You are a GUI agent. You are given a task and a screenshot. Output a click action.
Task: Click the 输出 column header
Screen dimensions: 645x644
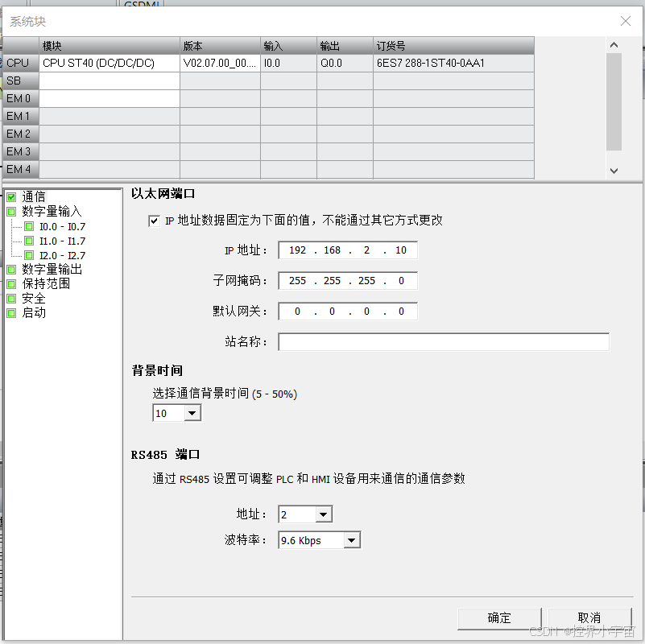click(x=345, y=46)
